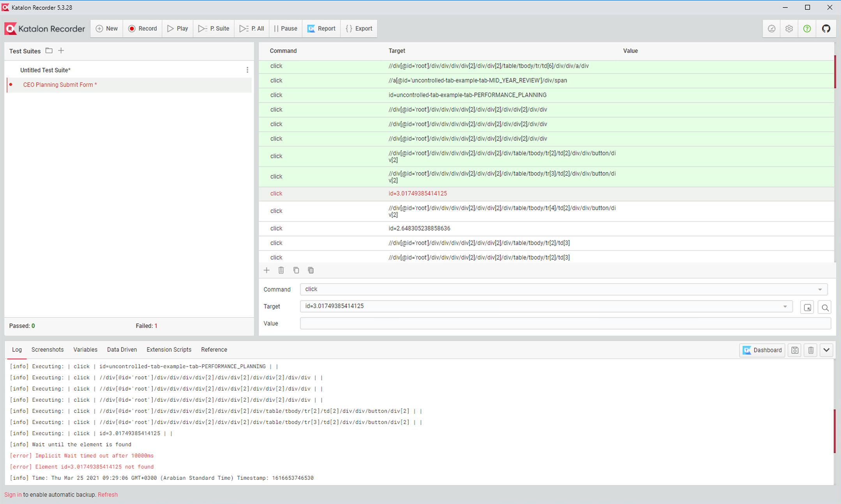
Task: Add new test suite with plus icon
Action: coord(61,51)
